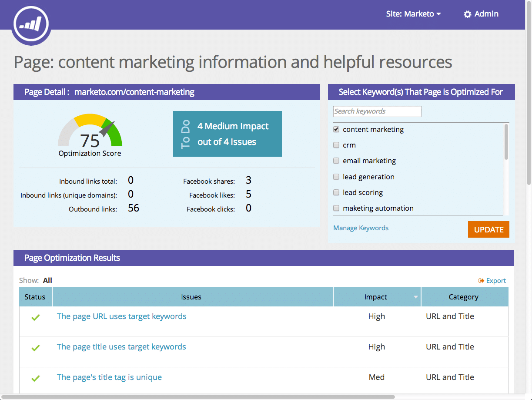Click the Issues column header
Viewport: 532px width, 400px height.
[x=191, y=297]
